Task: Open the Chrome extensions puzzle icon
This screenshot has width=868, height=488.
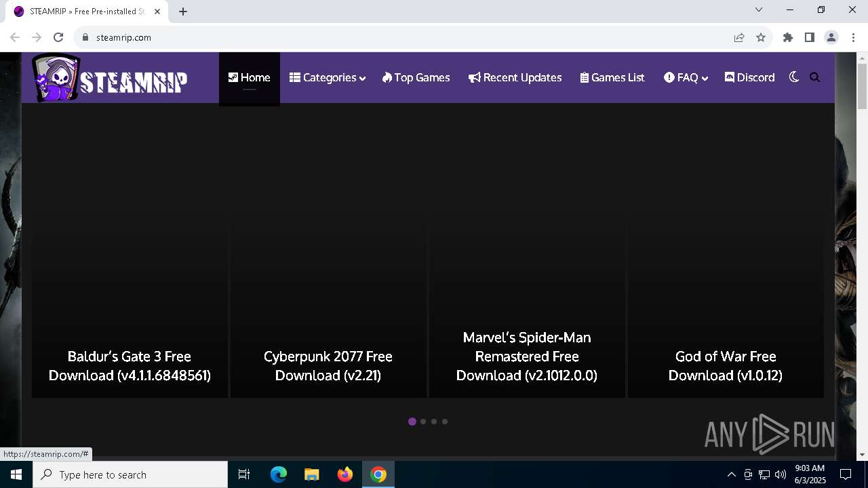Action: point(788,37)
